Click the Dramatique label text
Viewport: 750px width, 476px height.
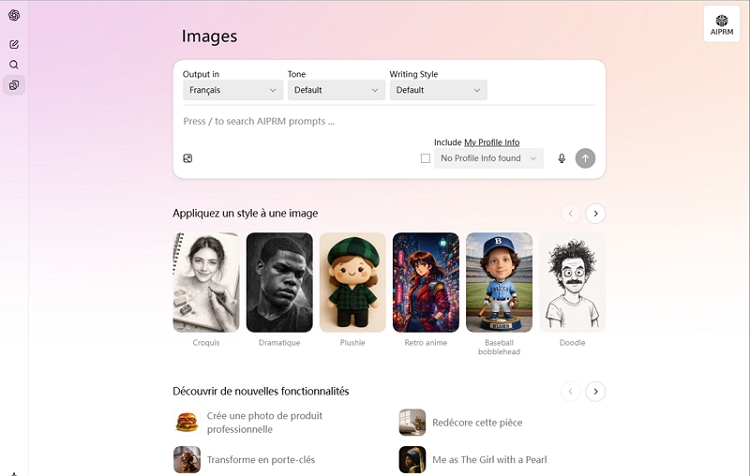click(x=279, y=343)
